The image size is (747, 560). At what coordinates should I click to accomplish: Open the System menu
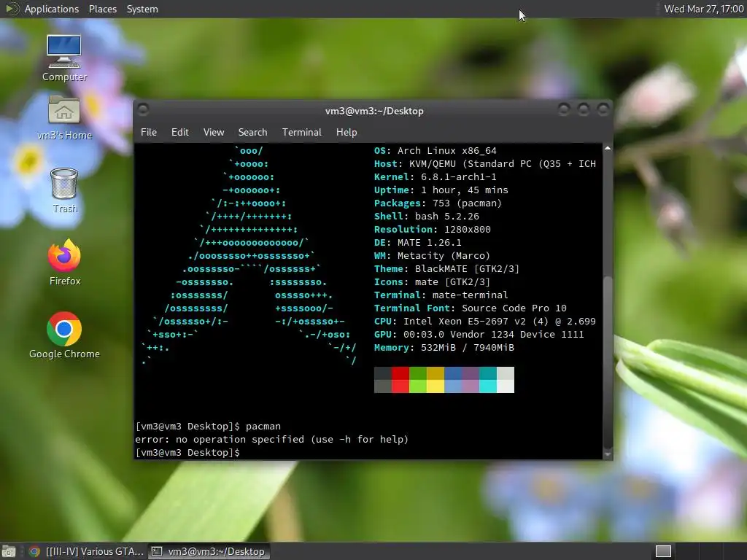pyautogui.click(x=142, y=9)
